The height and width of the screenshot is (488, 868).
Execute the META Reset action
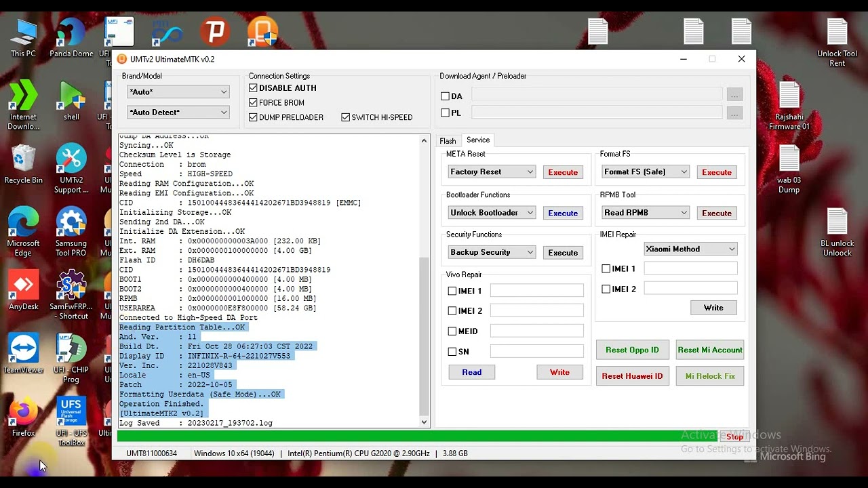(x=563, y=172)
